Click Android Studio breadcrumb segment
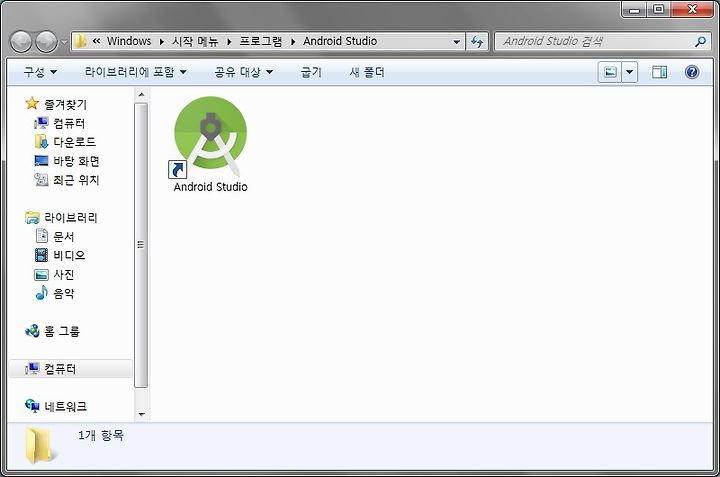 [x=340, y=41]
